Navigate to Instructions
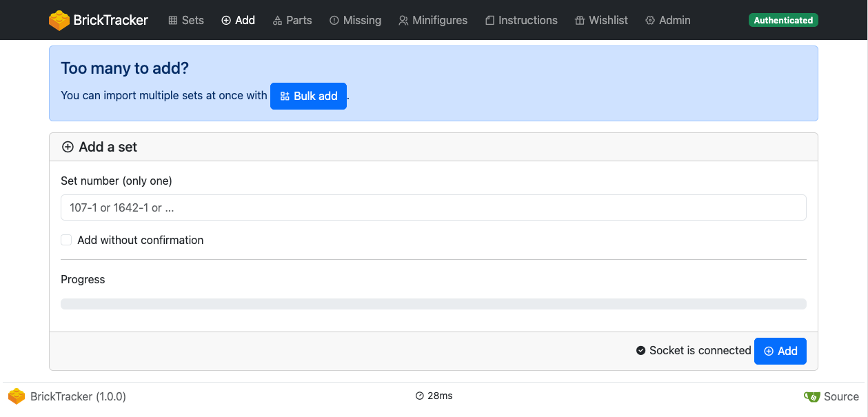This screenshot has height=417, width=868. tap(521, 20)
